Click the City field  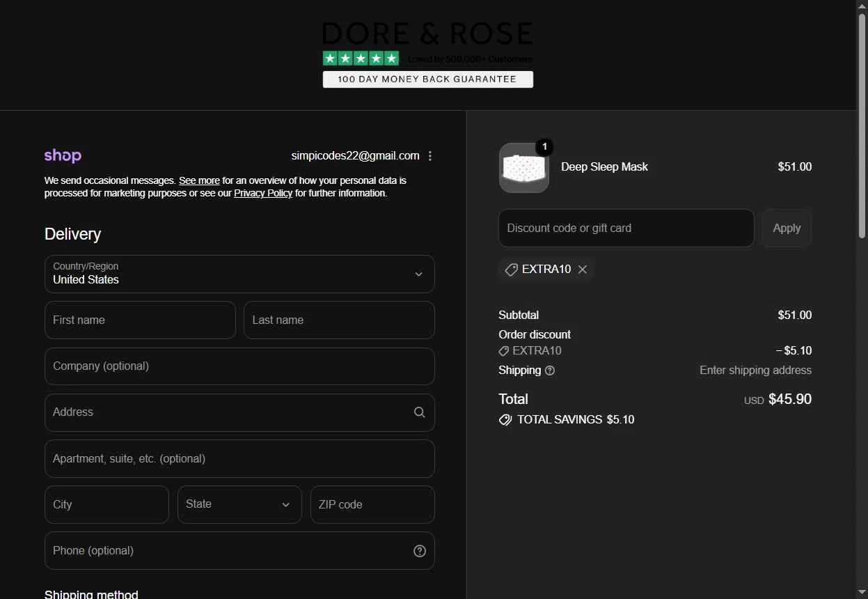tap(106, 504)
